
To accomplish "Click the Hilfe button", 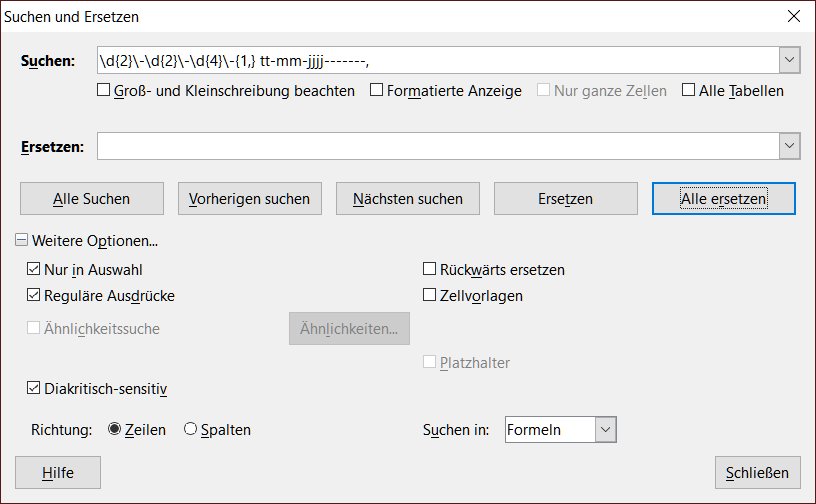I will pyautogui.click(x=58, y=473).
